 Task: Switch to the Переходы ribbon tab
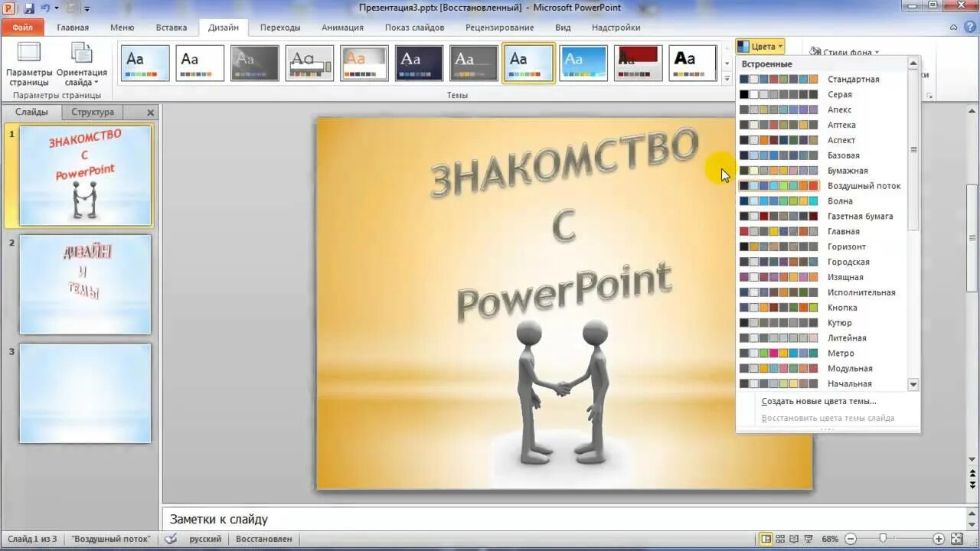[x=280, y=28]
